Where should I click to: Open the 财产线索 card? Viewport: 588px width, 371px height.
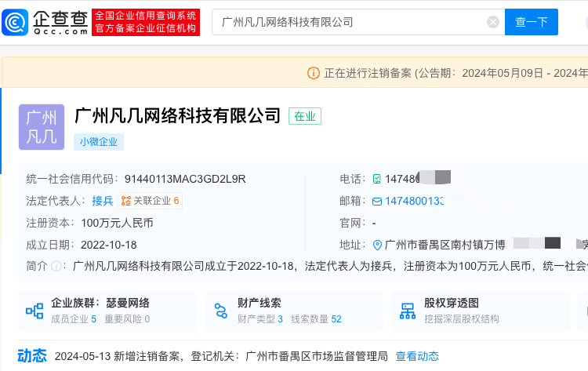pos(294,311)
